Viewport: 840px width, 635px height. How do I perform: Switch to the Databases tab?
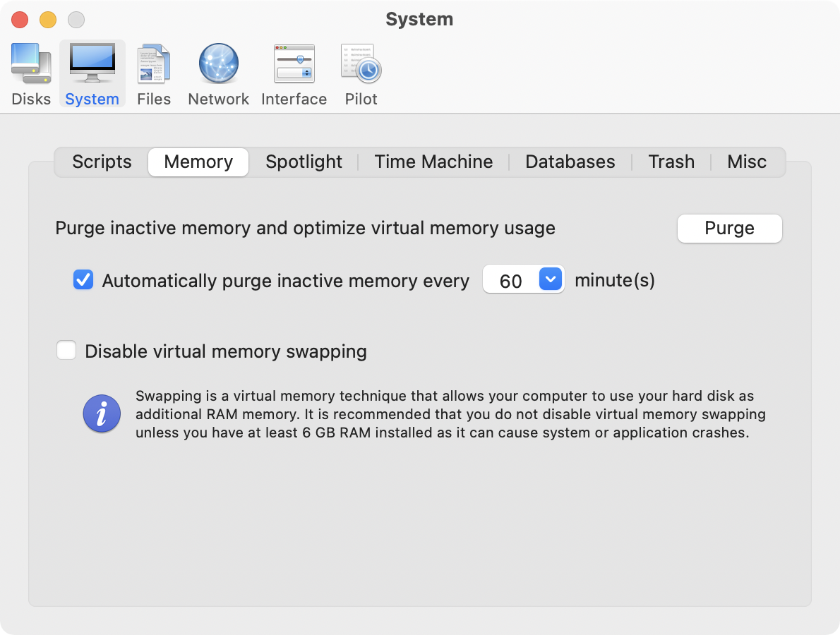pos(570,162)
